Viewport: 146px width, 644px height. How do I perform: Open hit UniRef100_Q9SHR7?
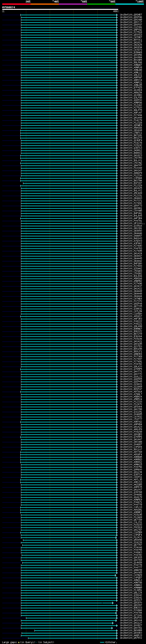pos(131,15)
